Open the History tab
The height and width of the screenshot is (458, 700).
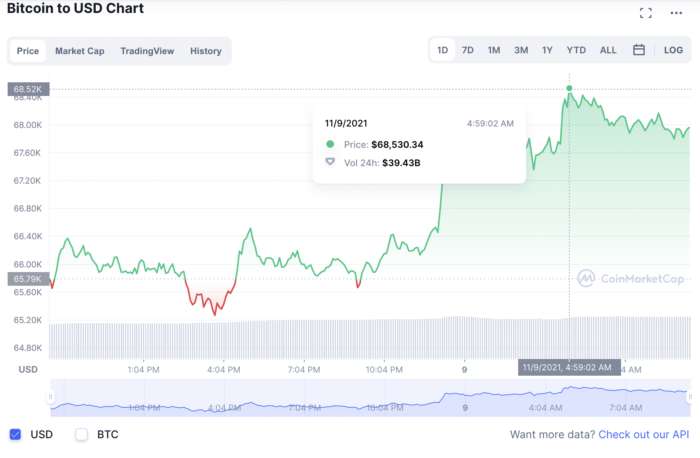(206, 51)
